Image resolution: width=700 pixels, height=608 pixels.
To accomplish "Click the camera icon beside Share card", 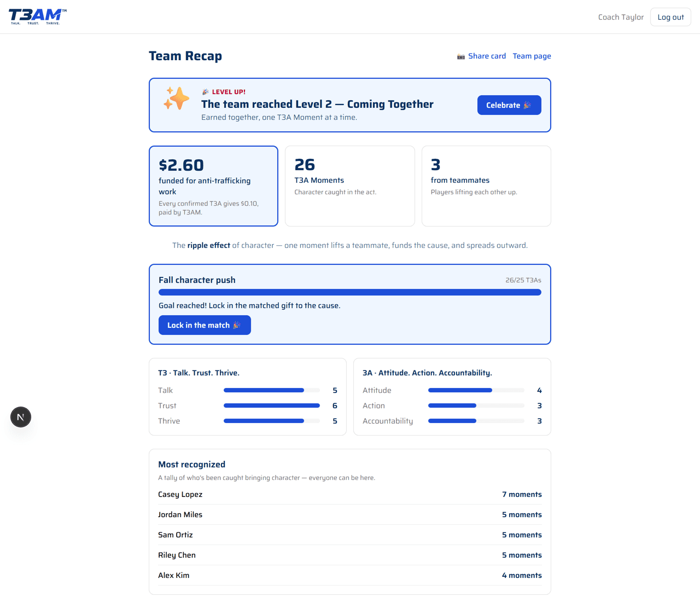I will click(x=461, y=56).
